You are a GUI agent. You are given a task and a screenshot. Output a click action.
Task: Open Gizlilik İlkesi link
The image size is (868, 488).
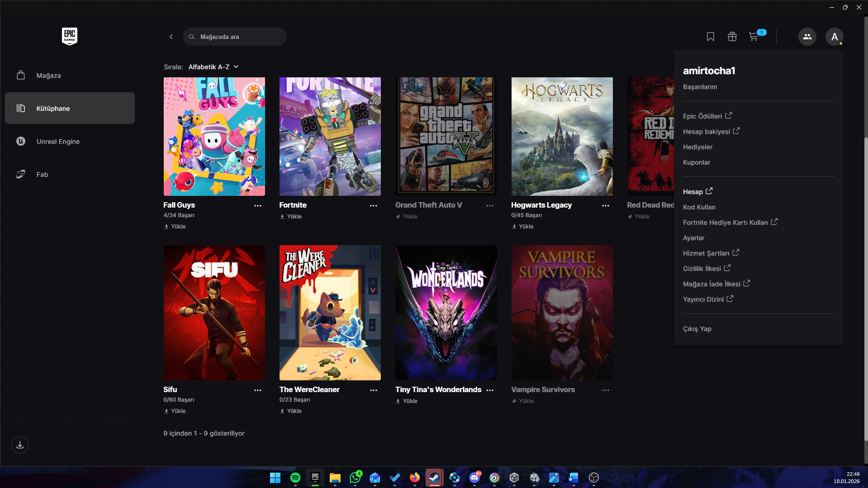707,269
